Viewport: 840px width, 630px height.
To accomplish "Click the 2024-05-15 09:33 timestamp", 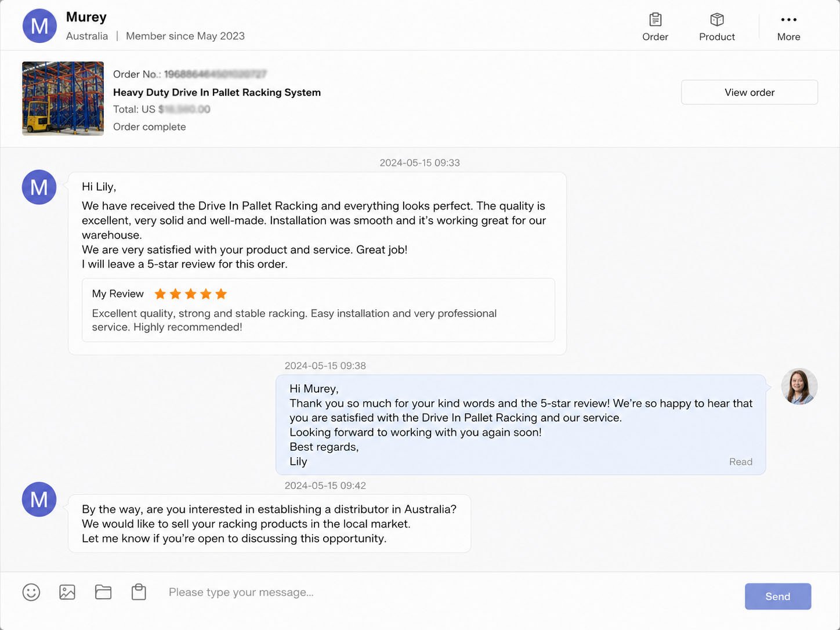I will 419,163.
